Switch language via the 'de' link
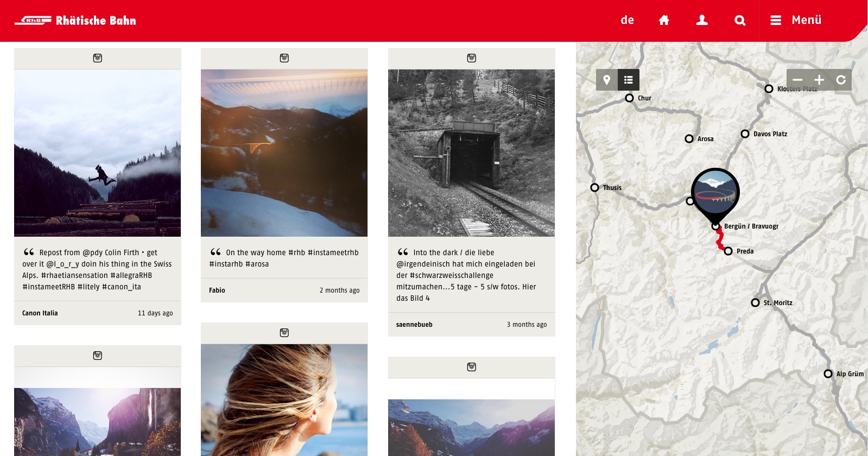The height and width of the screenshot is (456, 868). 628,20
